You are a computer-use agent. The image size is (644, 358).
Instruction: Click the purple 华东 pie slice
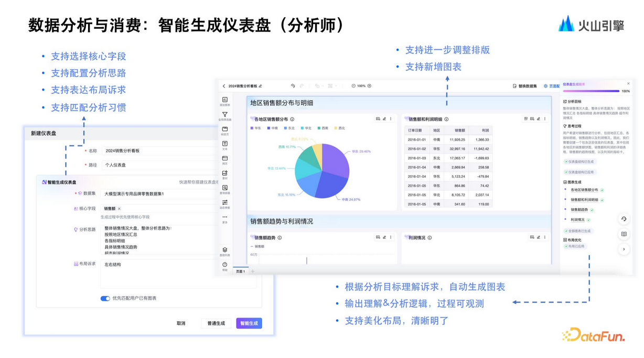pos(337,160)
